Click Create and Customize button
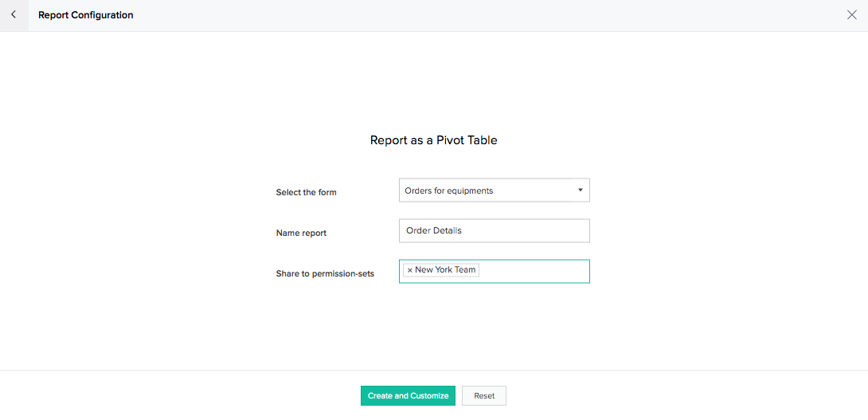Image resolution: width=868 pixels, height=420 pixels. (x=408, y=395)
